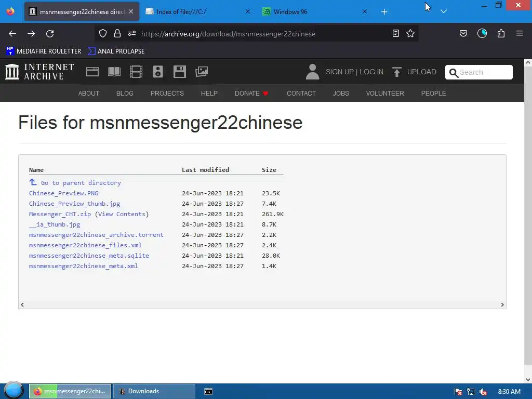Go back with the browser back arrow

(x=12, y=34)
